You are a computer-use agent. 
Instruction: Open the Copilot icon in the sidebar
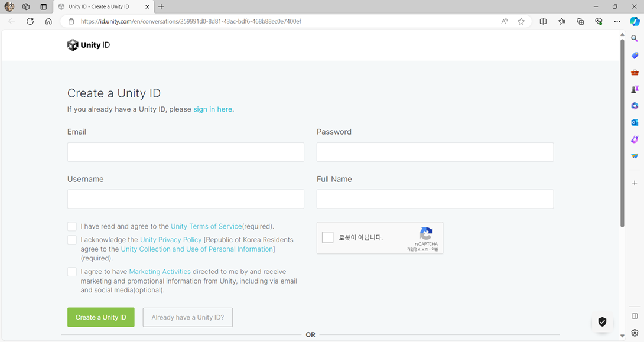tap(635, 21)
